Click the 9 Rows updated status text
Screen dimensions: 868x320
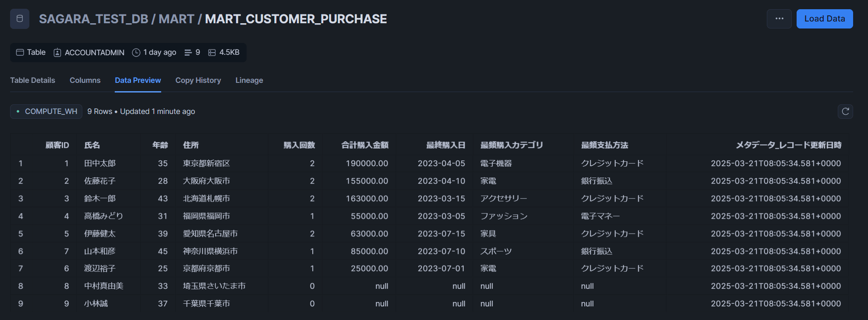141,111
